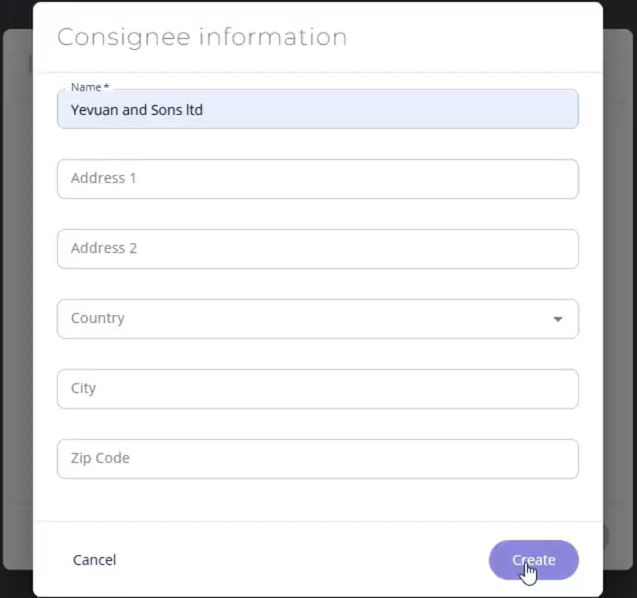Focus the Zip Code input
Viewport: 637px width, 598px height.
click(x=318, y=459)
